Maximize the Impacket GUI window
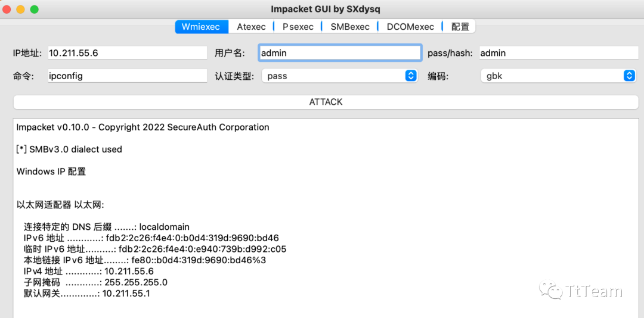The image size is (644, 318). pyautogui.click(x=34, y=10)
